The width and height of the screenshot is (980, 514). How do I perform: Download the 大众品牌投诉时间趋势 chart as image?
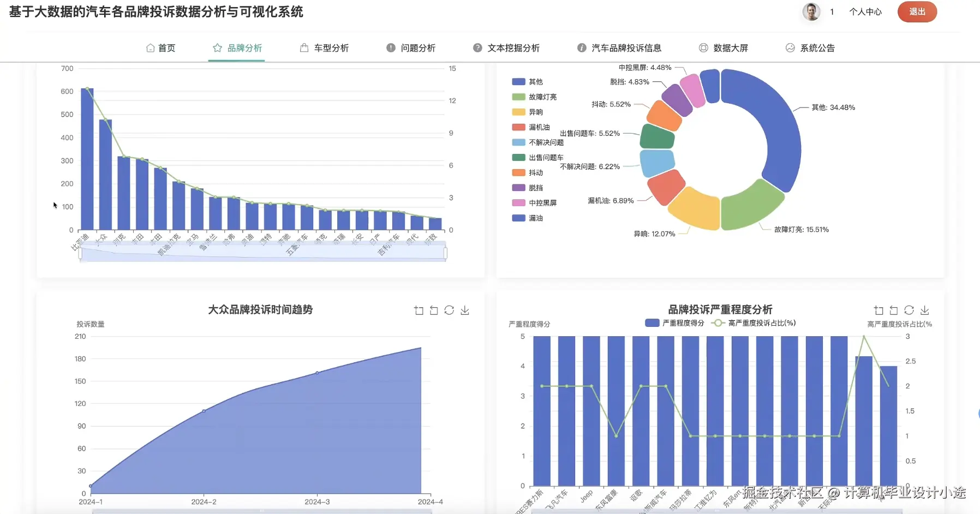point(465,310)
